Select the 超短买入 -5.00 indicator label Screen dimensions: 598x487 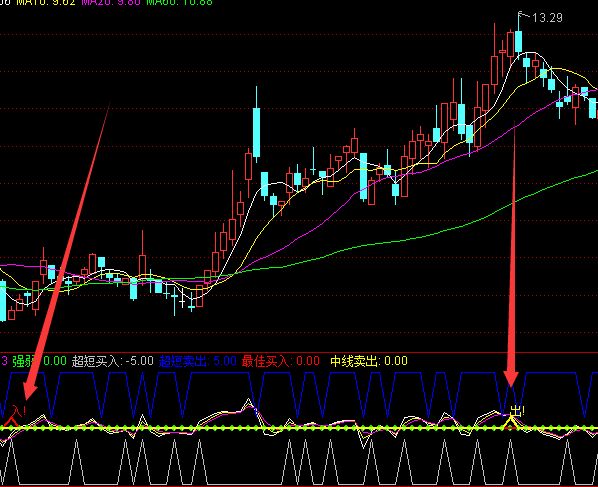coord(113,361)
